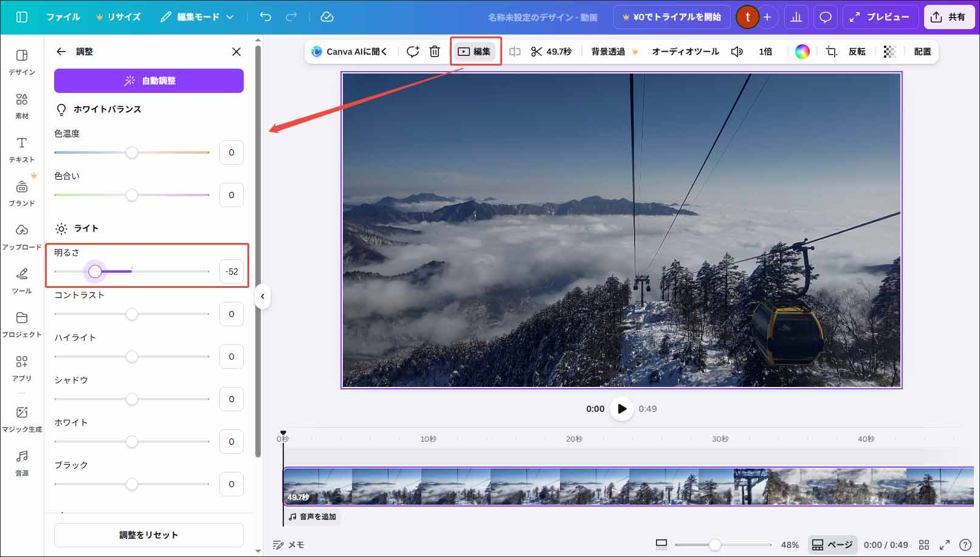Click the 明るさ slider handle
Screen dimensions: 980x557
(x=95, y=272)
